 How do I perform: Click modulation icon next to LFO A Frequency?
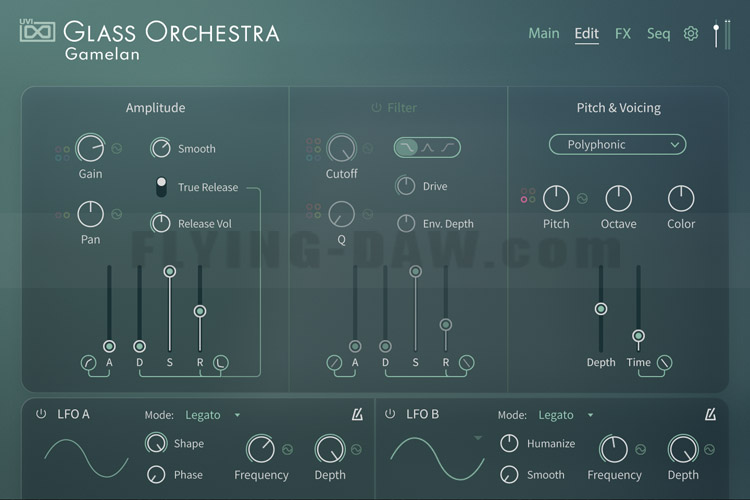(287, 449)
